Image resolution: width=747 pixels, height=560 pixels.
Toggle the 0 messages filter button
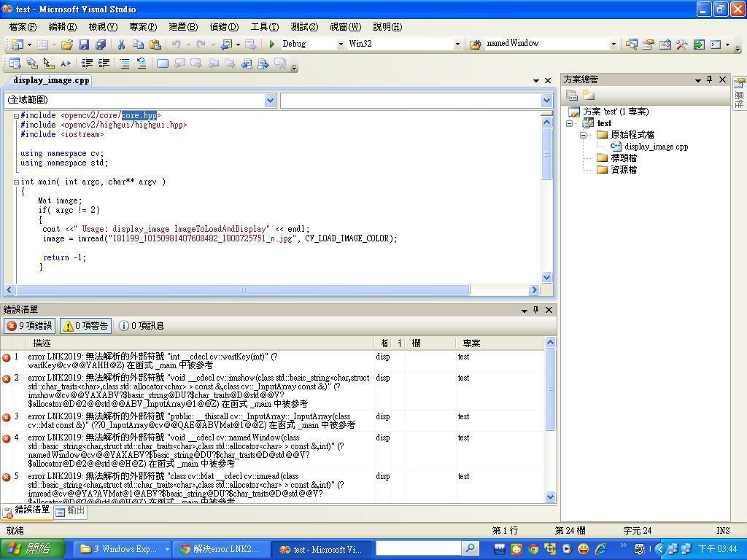pyautogui.click(x=142, y=326)
